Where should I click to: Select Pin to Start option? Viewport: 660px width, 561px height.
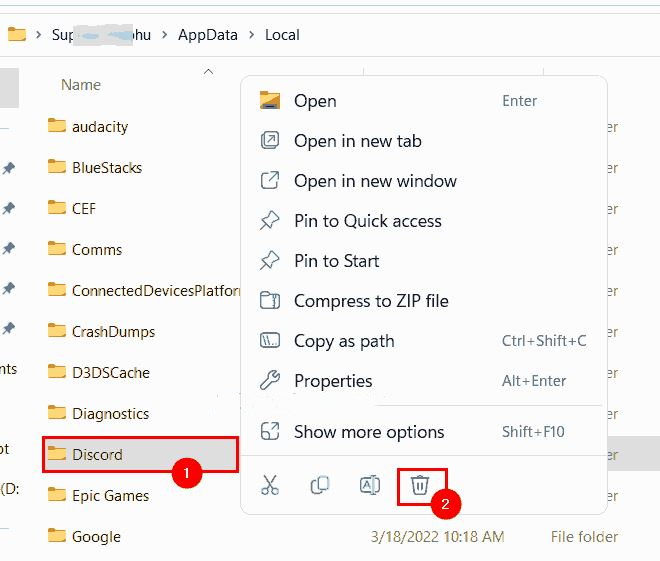click(336, 261)
